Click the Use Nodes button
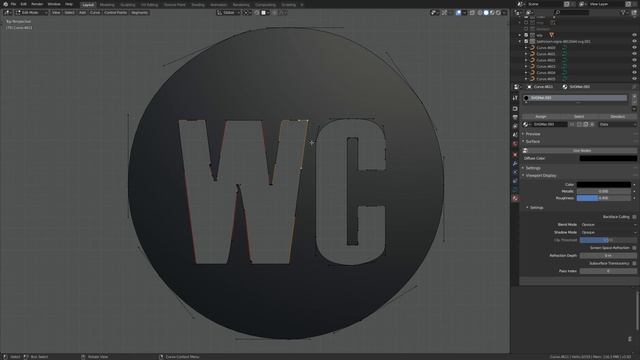 point(582,151)
